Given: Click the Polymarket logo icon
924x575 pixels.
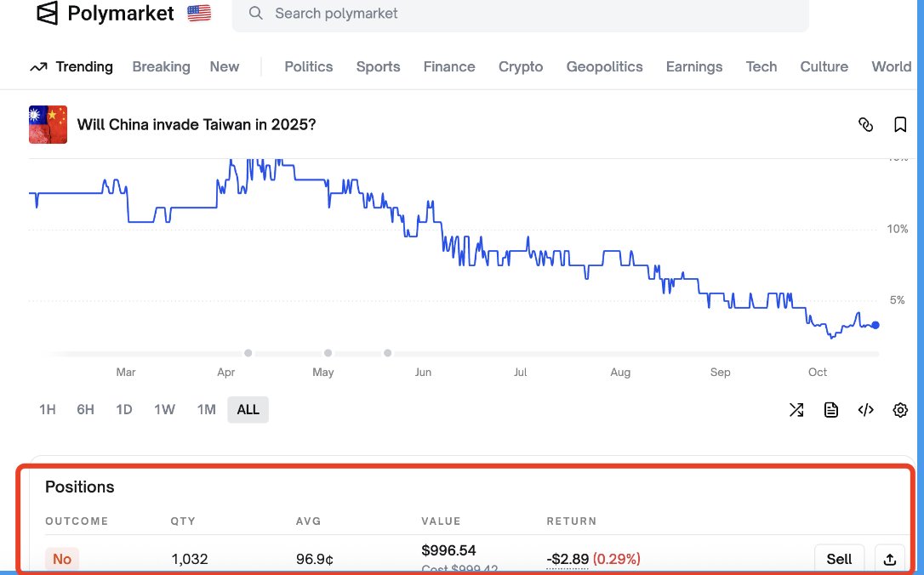Looking at the screenshot, I should pyautogui.click(x=48, y=14).
